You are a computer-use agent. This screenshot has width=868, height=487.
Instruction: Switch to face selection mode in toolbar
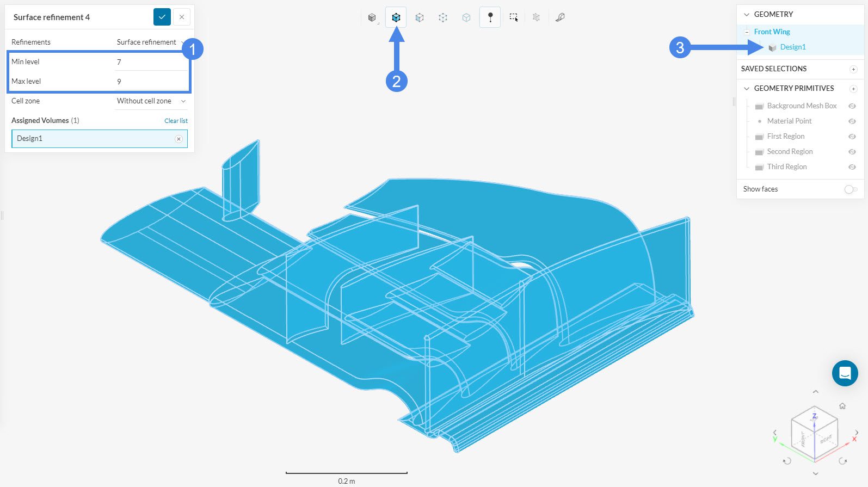click(420, 17)
